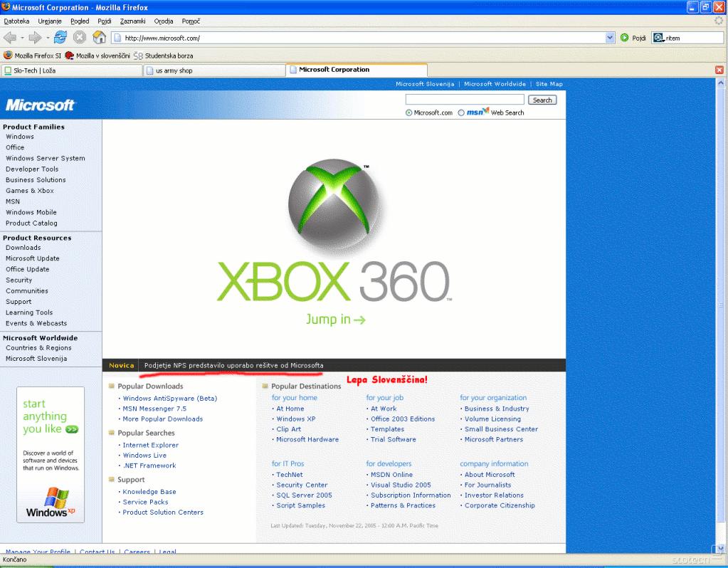The height and width of the screenshot is (568, 728).
Task: Click the green arrows after 'you like'
Action: tap(72, 429)
